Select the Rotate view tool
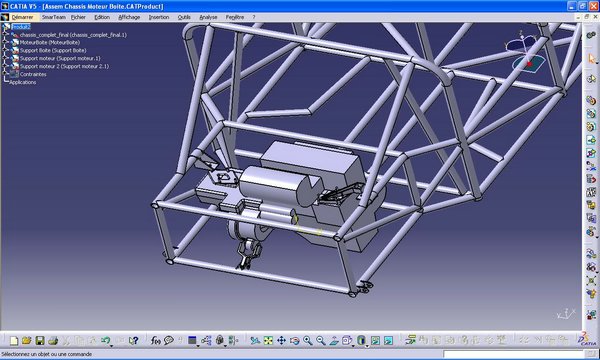 294,340
